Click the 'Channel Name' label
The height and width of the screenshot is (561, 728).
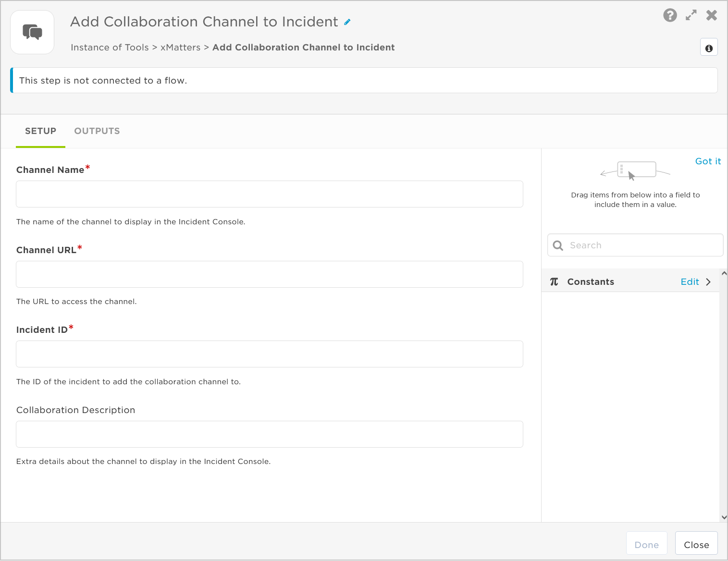coord(50,170)
